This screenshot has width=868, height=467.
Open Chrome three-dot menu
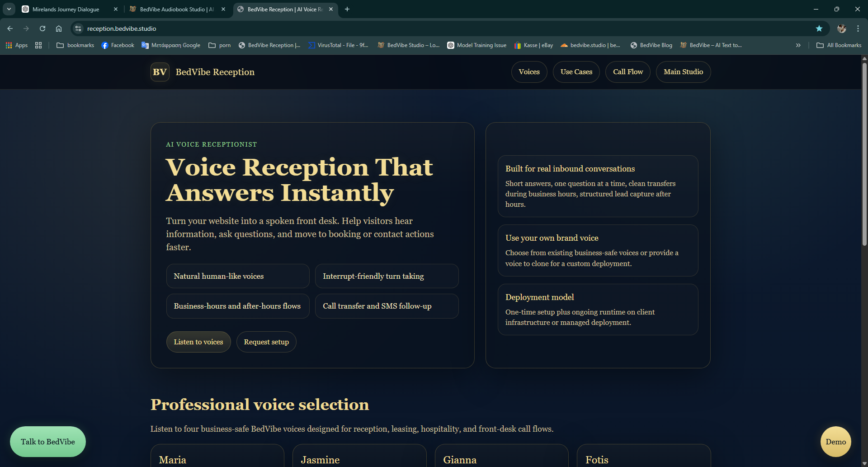pyautogui.click(x=858, y=29)
